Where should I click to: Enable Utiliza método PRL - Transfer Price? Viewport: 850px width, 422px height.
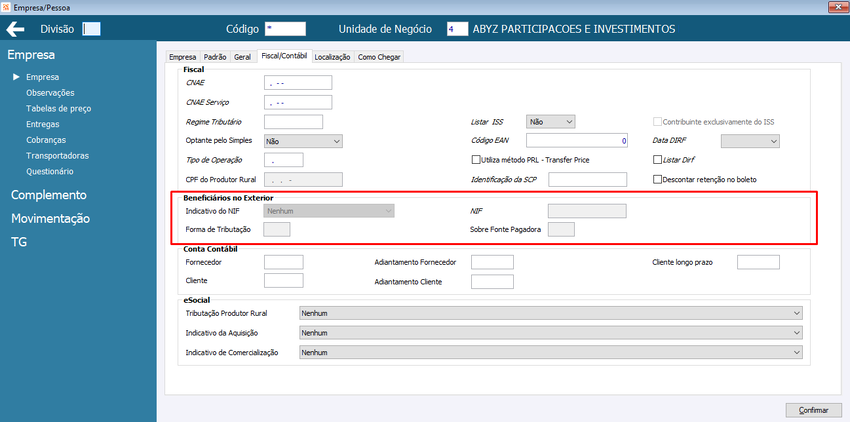476,160
